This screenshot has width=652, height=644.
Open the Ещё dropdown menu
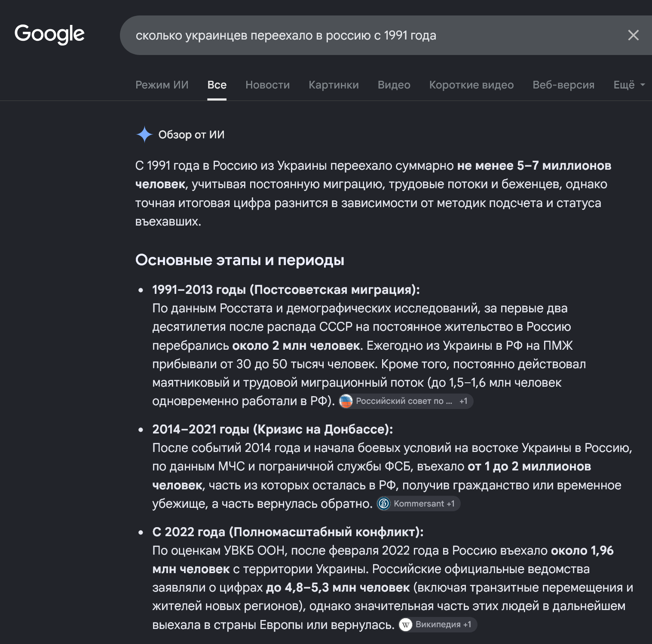point(629,85)
